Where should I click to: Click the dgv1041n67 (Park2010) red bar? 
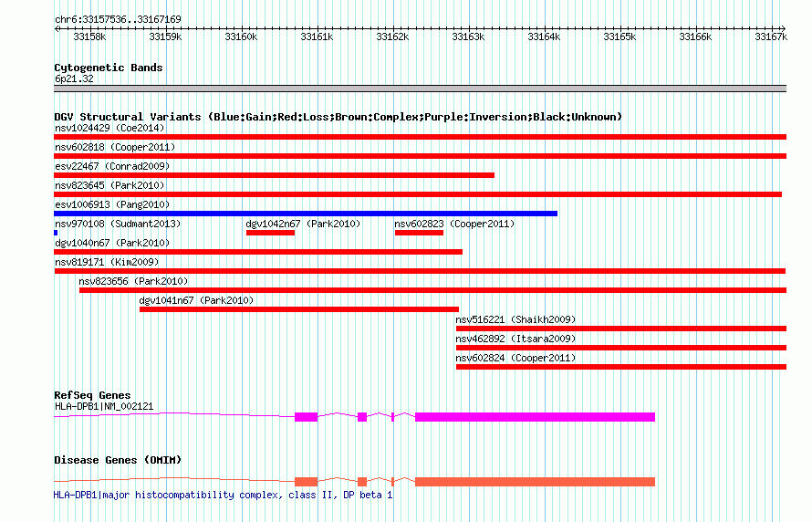click(x=299, y=309)
